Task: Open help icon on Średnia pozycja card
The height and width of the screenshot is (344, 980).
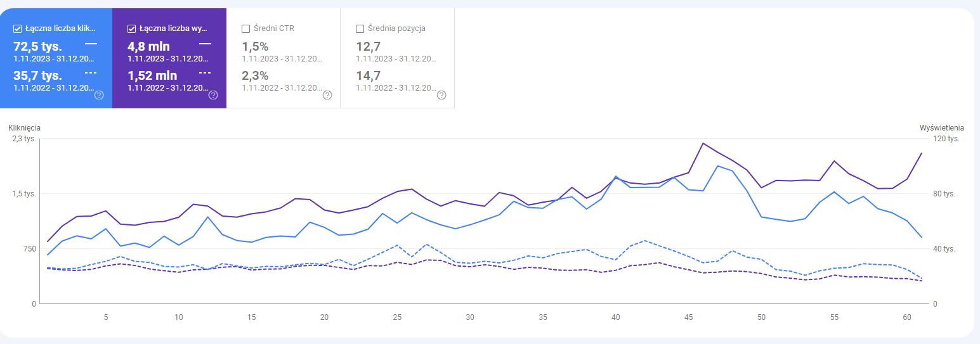Action: coord(441,95)
